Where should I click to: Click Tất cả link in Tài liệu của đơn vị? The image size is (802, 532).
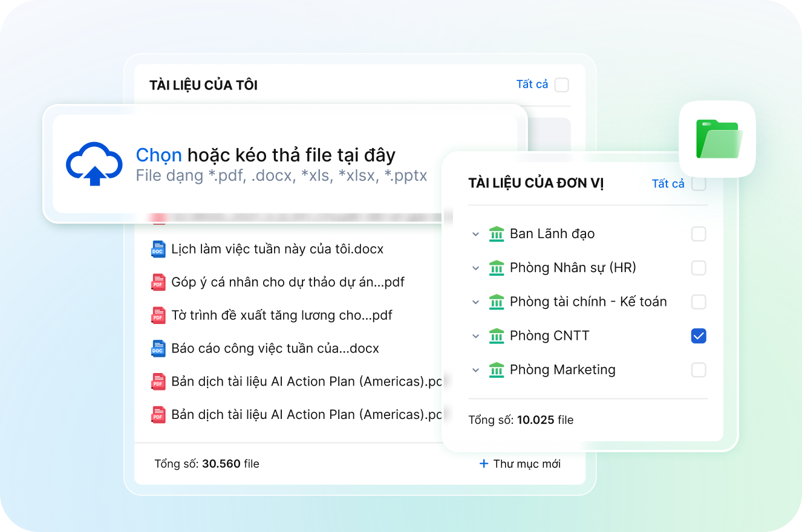pyautogui.click(x=668, y=184)
